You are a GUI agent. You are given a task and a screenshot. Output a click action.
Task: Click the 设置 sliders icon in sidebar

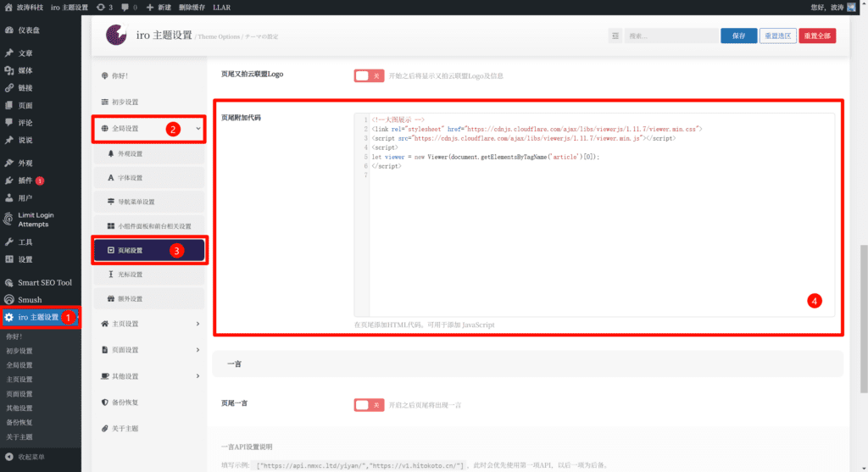coord(8,259)
